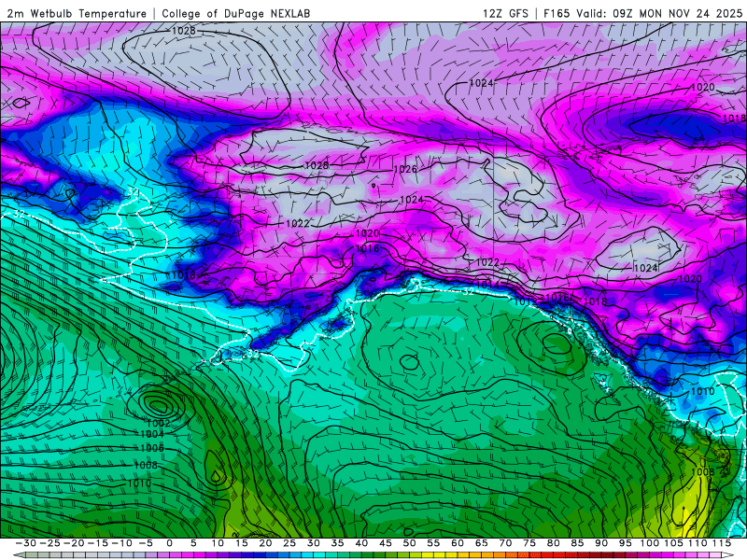
Task: Click the 1024 label in the upper right
Action: 481,83
